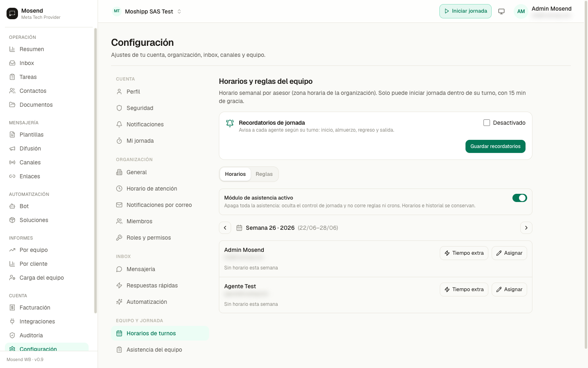Open the Canales broadcast icon
This screenshot has width=588, height=368.
(12, 162)
